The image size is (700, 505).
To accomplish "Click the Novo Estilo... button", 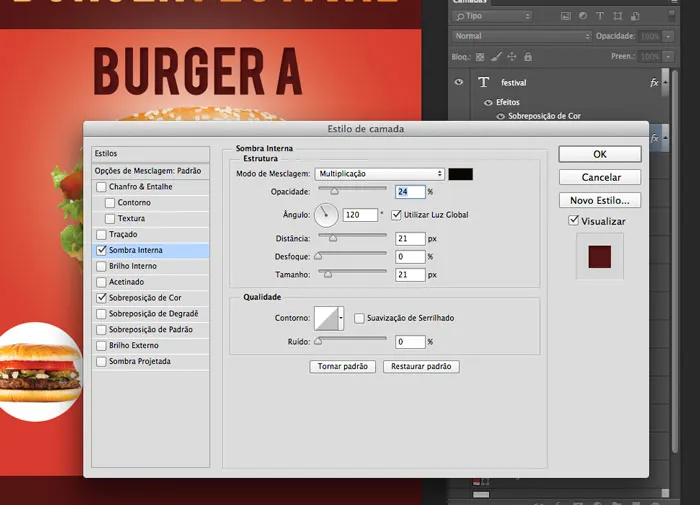I will (600, 200).
